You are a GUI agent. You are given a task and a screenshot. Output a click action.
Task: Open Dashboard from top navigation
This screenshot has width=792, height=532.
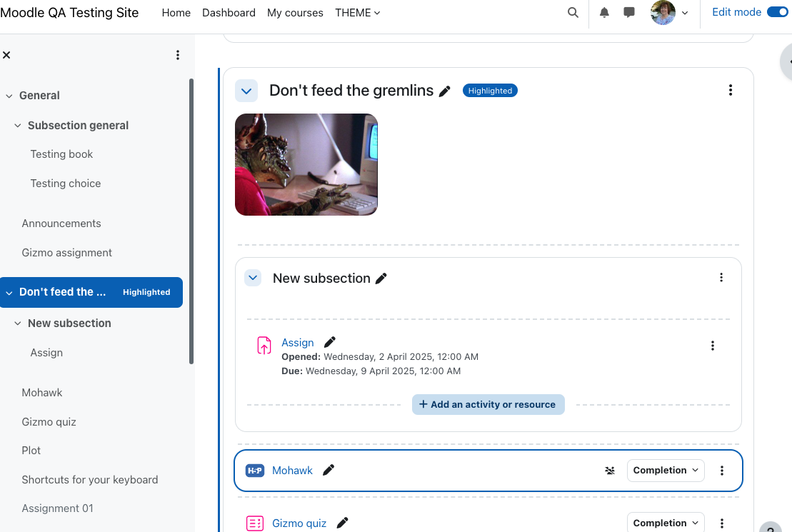point(229,13)
